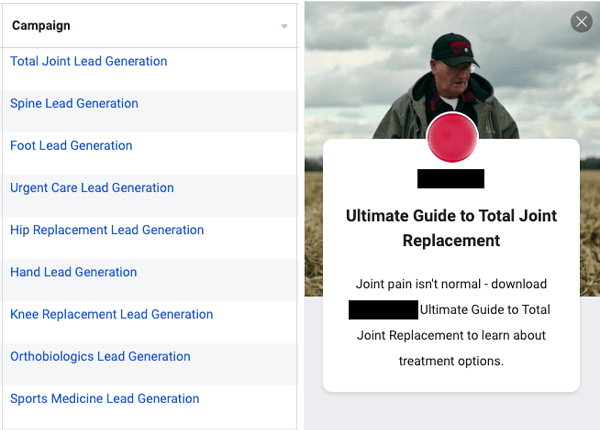Select Hand Lead Generation campaign
The width and height of the screenshot is (600, 430).
click(x=74, y=271)
